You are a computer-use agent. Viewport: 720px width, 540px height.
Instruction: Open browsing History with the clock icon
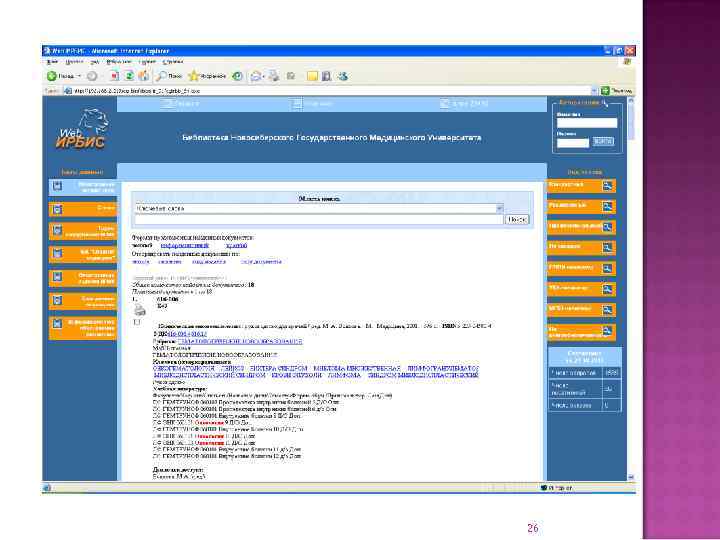pos(237,76)
